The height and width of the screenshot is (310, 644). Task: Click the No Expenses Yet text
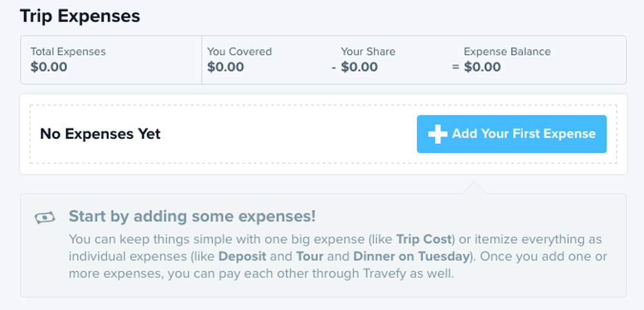point(100,134)
